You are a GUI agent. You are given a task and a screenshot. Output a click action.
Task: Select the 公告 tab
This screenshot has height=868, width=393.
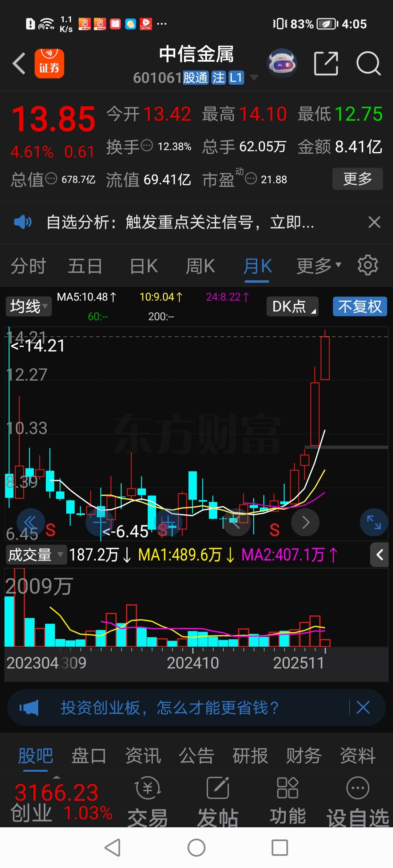pyautogui.click(x=196, y=756)
